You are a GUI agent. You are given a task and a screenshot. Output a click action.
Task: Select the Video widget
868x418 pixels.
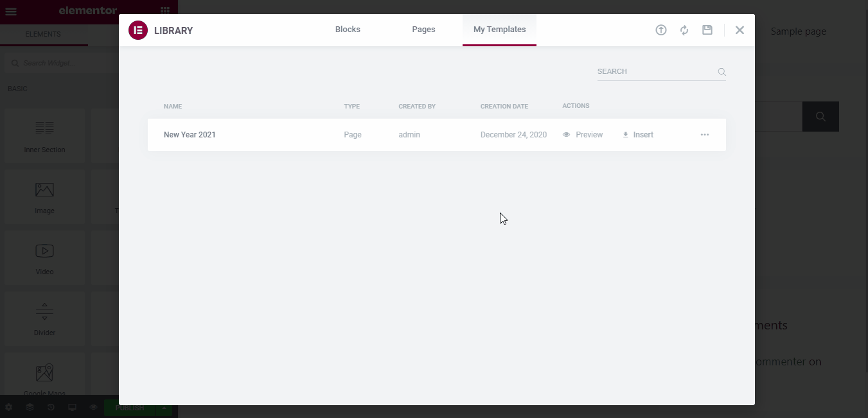click(44, 257)
